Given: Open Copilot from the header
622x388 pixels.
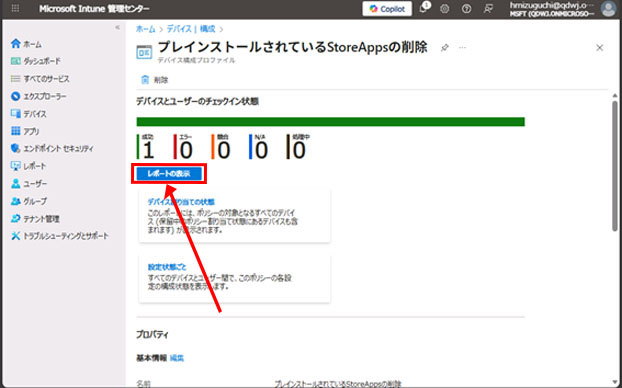Looking at the screenshot, I should coord(387,9).
